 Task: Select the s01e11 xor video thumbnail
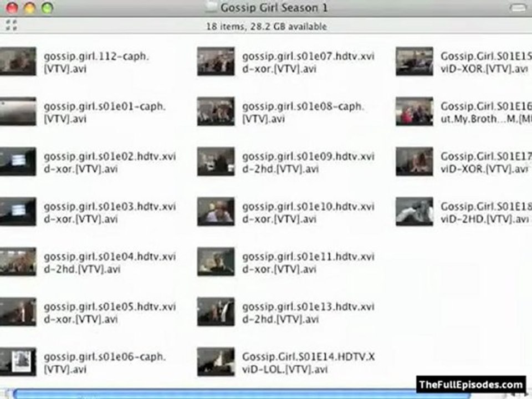point(216,262)
